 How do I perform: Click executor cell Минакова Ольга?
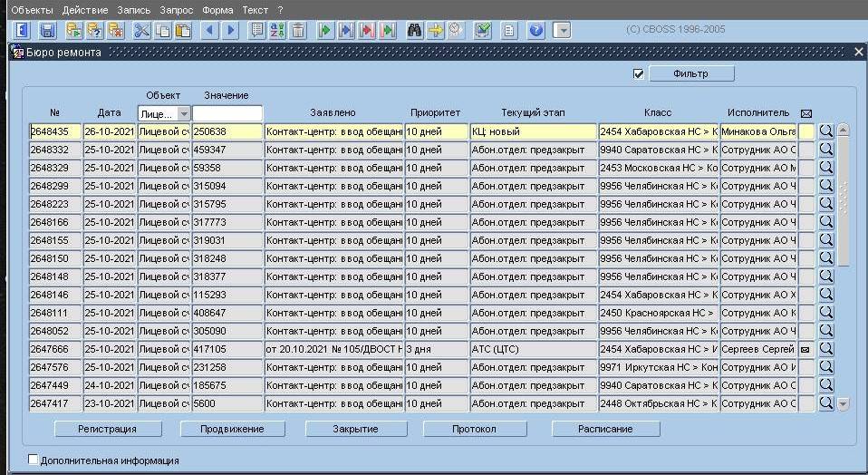758,131
